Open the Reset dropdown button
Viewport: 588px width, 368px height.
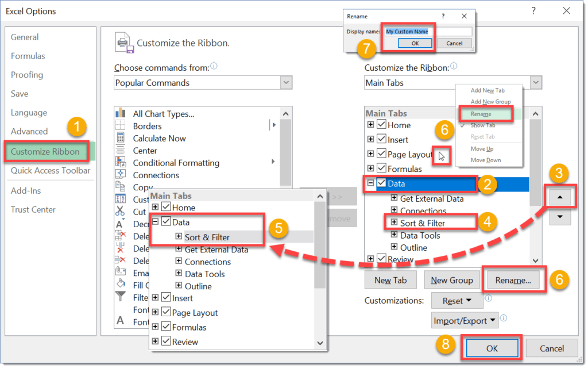click(457, 301)
